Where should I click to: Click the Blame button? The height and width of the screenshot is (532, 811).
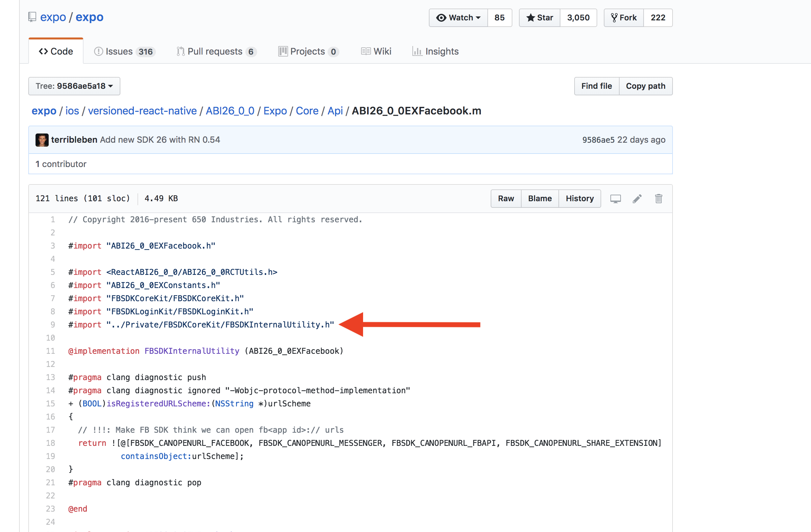540,199
